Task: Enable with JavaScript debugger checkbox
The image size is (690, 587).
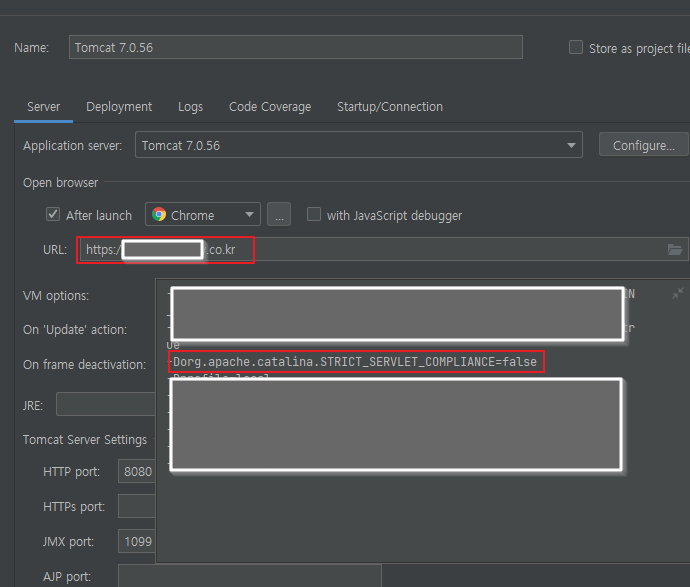Action: [314, 214]
